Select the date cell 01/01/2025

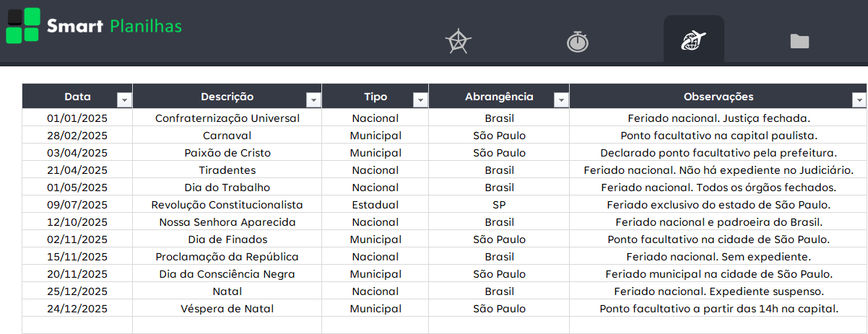77,118
